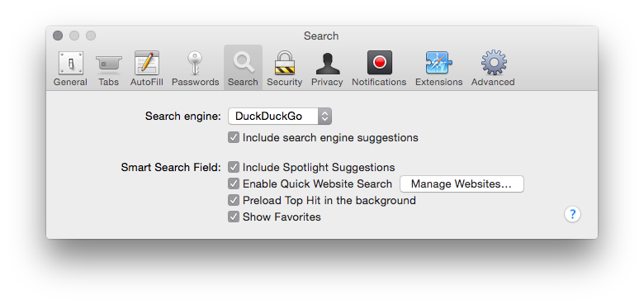Click the gray close window button
The height and width of the screenshot is (305, 644).
point(58,36)
